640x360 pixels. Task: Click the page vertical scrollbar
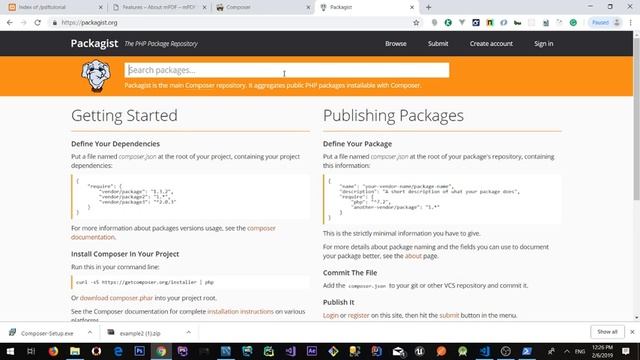(x=637, y=118)
